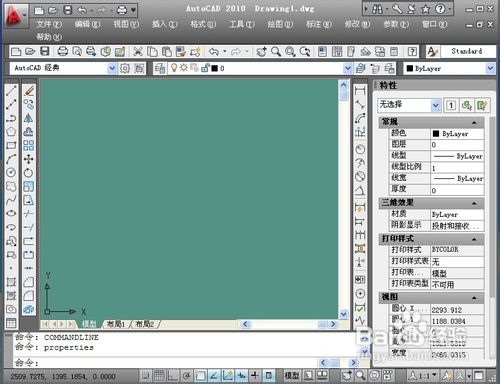Click the ByLayer color swatch in 颜色 row

(435, 134)
